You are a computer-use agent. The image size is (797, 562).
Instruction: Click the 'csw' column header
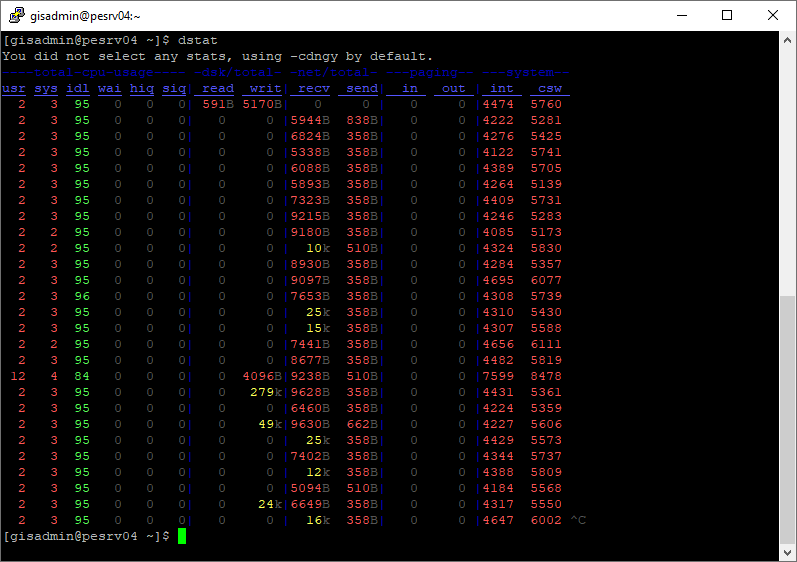click(550, 88)
